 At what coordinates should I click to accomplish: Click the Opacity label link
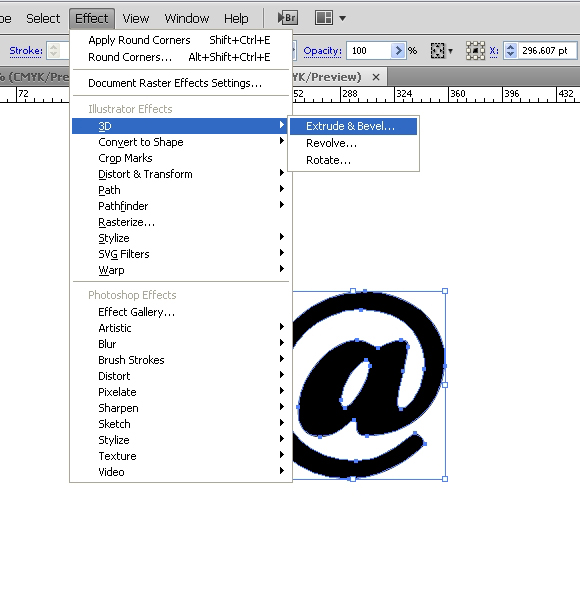tap(322, 51)
